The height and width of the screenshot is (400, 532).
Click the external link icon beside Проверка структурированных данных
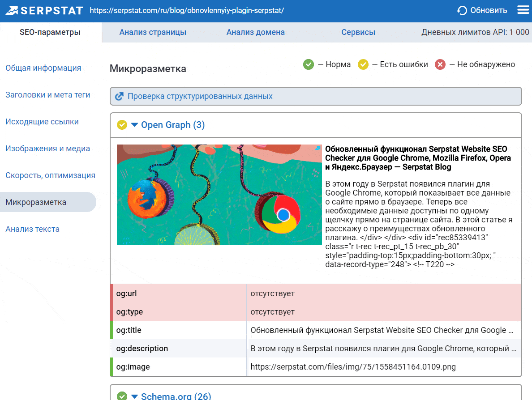pos(119,96)
